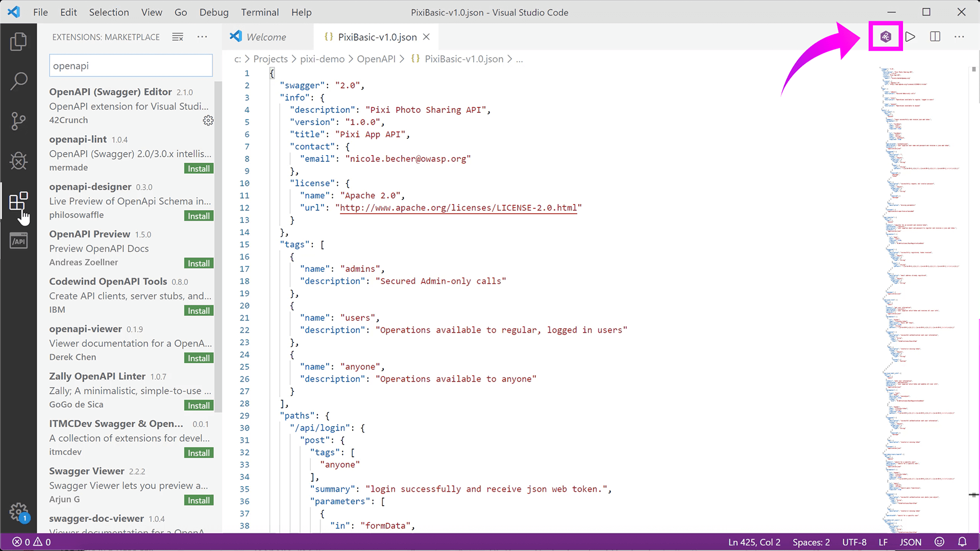Change language mode JSON
The height and width of the screenshot is (551, 980).
(910, 542)
